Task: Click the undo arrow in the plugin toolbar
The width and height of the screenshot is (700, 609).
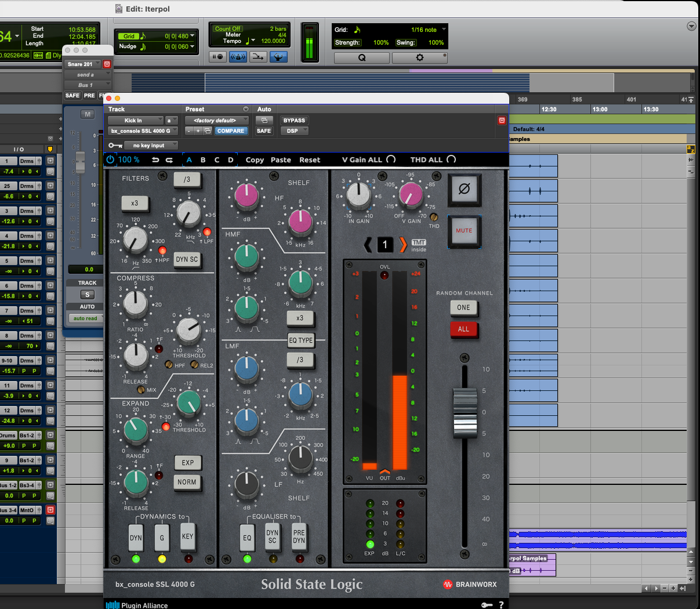Action: [x=155, y=159]
